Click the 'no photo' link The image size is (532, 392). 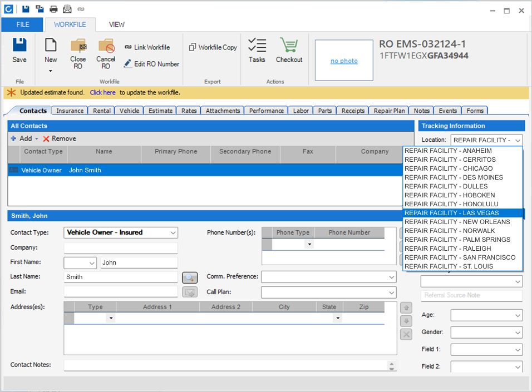click(x=344, y=61)
